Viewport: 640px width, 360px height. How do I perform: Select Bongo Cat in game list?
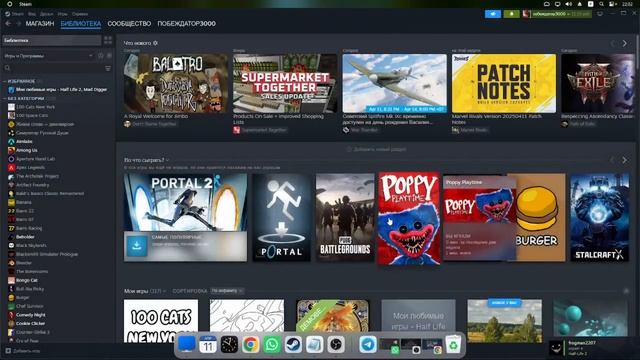(27, 280)
